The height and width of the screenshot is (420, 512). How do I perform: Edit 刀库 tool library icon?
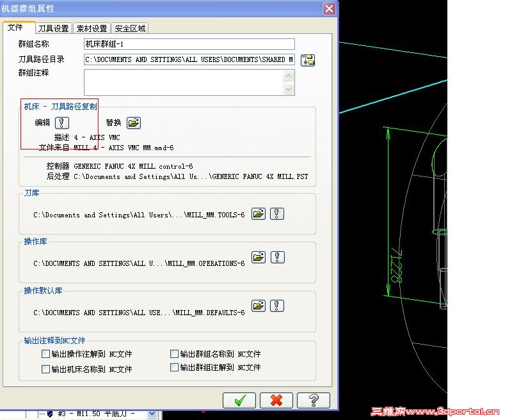(x=277, y=214)
